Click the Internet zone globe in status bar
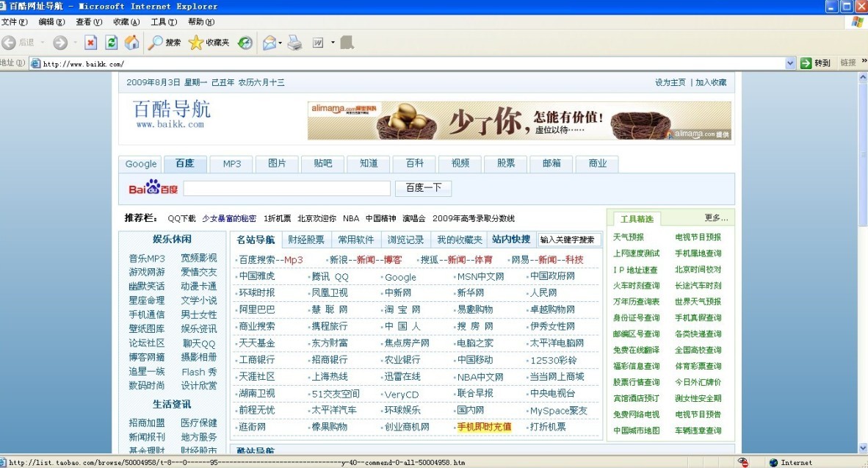The width and height of the screenshot is (868, 468). (773, 462)
